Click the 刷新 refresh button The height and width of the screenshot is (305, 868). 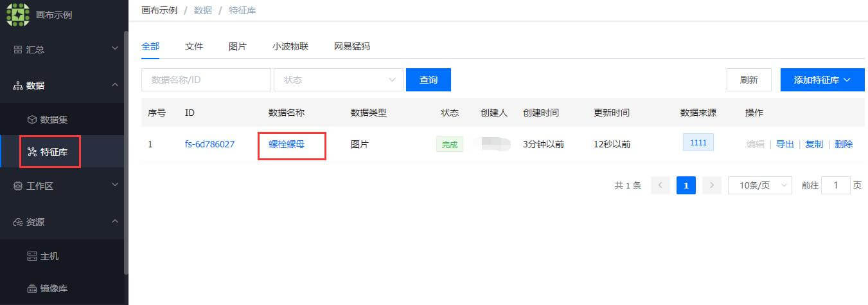pyautogui.click(x=749, y=80)
